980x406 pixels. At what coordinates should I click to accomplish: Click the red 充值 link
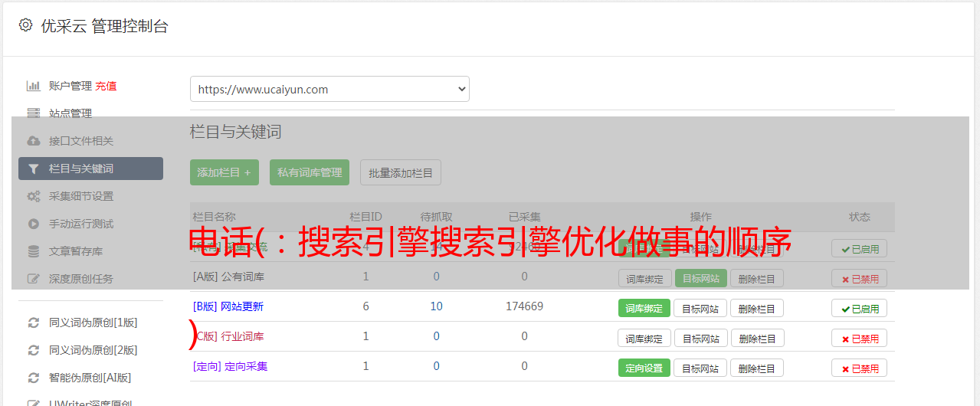coord(106,86)
